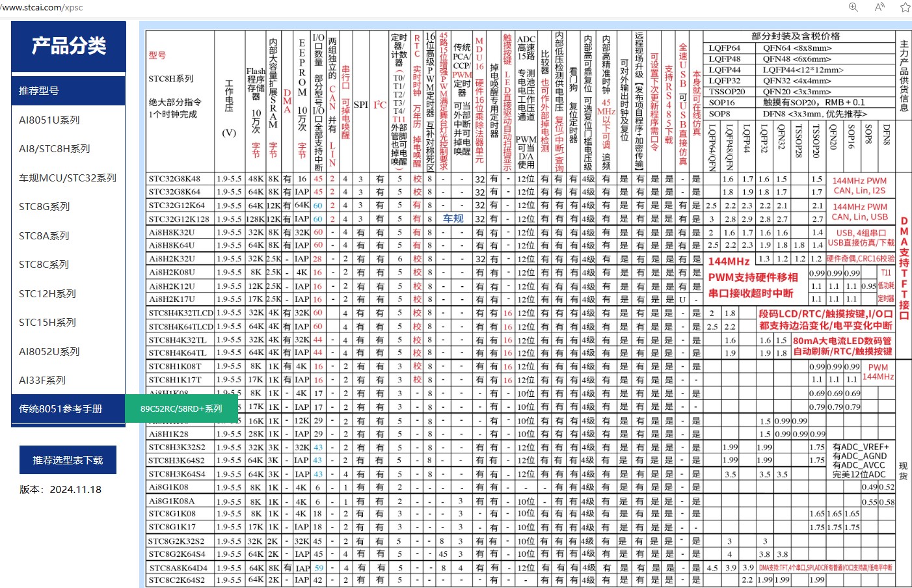Click the STC8A8K64D4 row name

[x=178, y=568]
